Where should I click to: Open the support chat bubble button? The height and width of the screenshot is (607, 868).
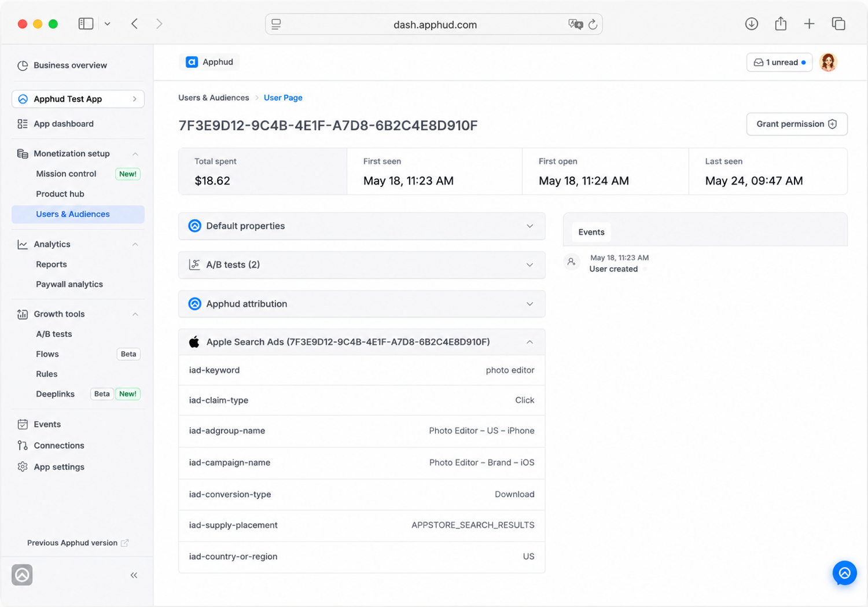845,573
